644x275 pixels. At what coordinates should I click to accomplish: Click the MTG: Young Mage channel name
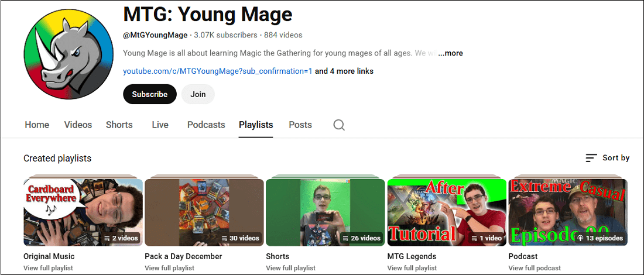click(x=207, y=15)
